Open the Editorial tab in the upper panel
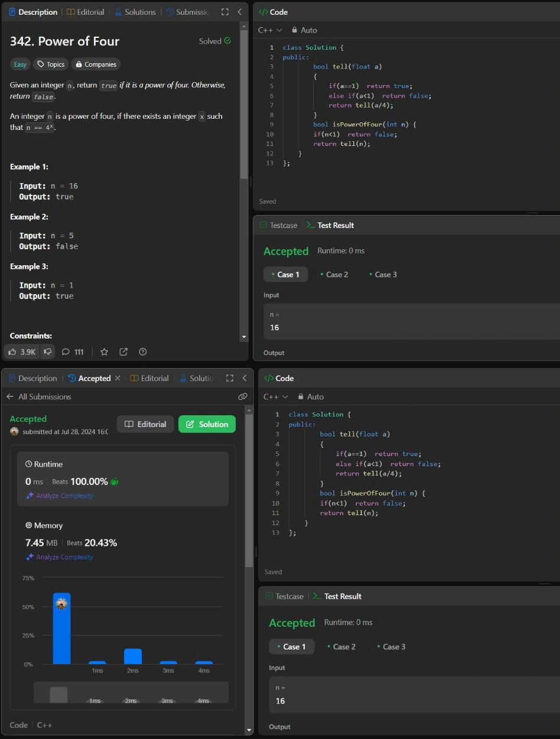This screenshot has height=739, width=560. [x=86, y=12]
